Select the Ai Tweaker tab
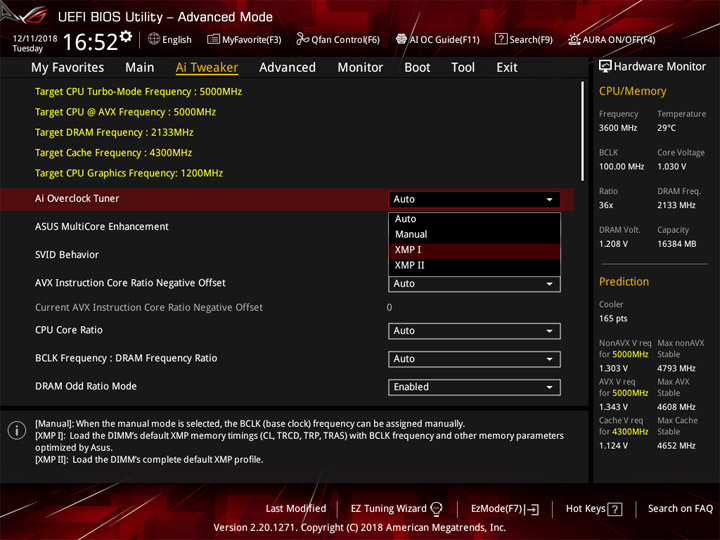 click(207, 68)
